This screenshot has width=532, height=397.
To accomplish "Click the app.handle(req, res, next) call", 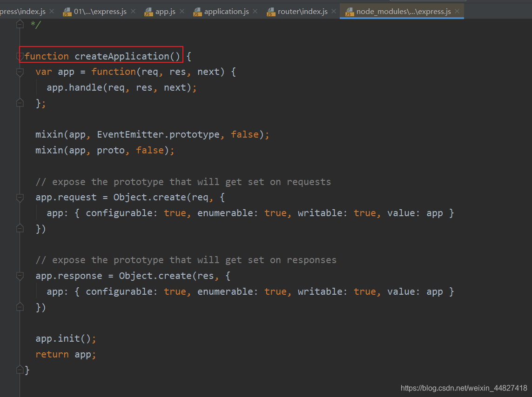I will pos(121,88).
